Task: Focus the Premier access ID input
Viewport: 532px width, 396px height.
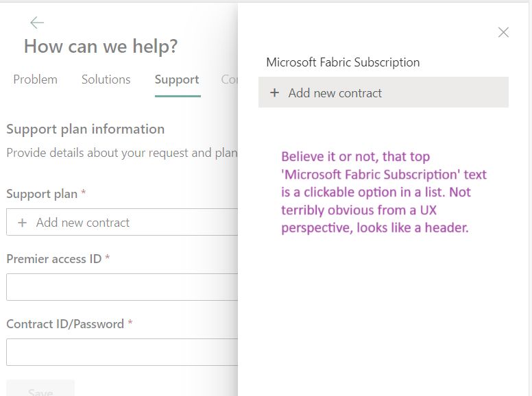Action: click(122, 287)
